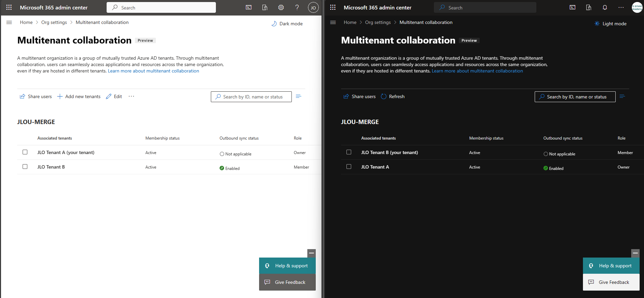Viewport: 644px width, 298px height.
Task: Open Cloud Shell icon in left window header
Action: pyautogui.click(x=249, y=7)
